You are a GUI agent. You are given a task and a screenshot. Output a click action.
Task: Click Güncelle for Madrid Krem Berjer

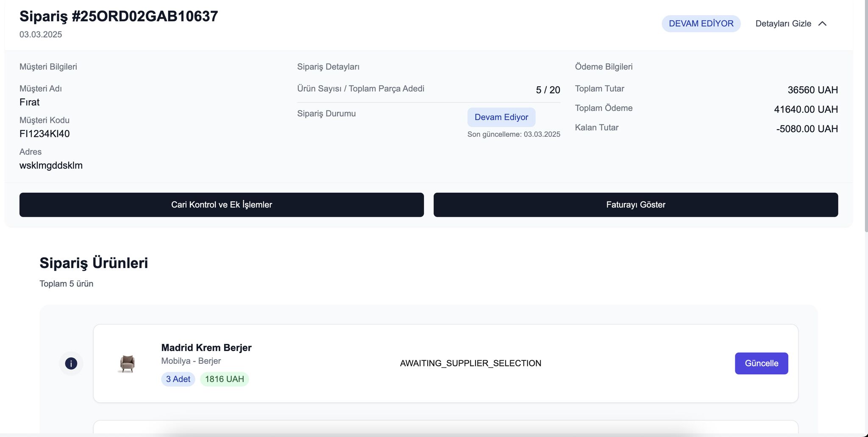click(x=761, y=363)
